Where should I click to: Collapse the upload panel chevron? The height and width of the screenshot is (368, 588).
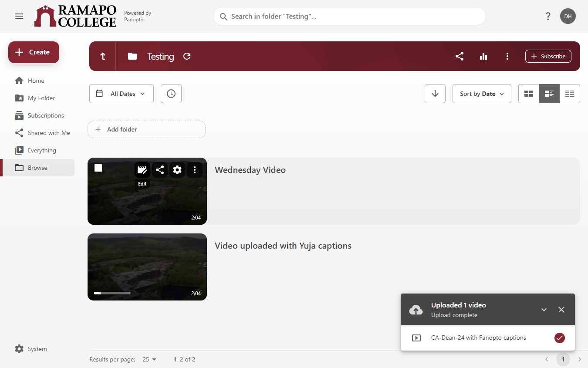[x=544, y=310]
